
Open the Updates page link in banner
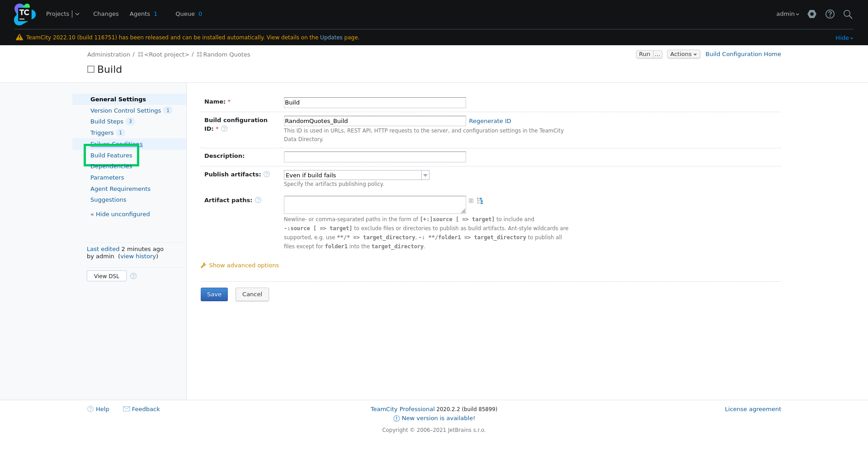(331, 38)
